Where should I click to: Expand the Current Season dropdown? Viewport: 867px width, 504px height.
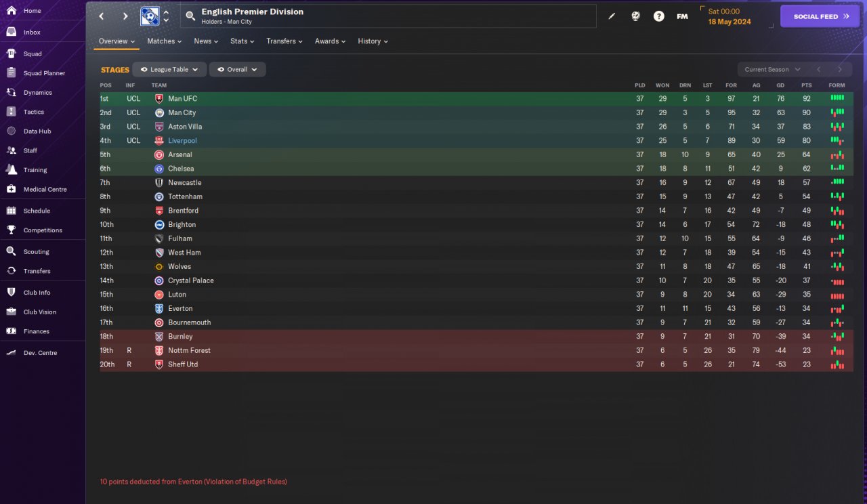(x=772, y=69)
